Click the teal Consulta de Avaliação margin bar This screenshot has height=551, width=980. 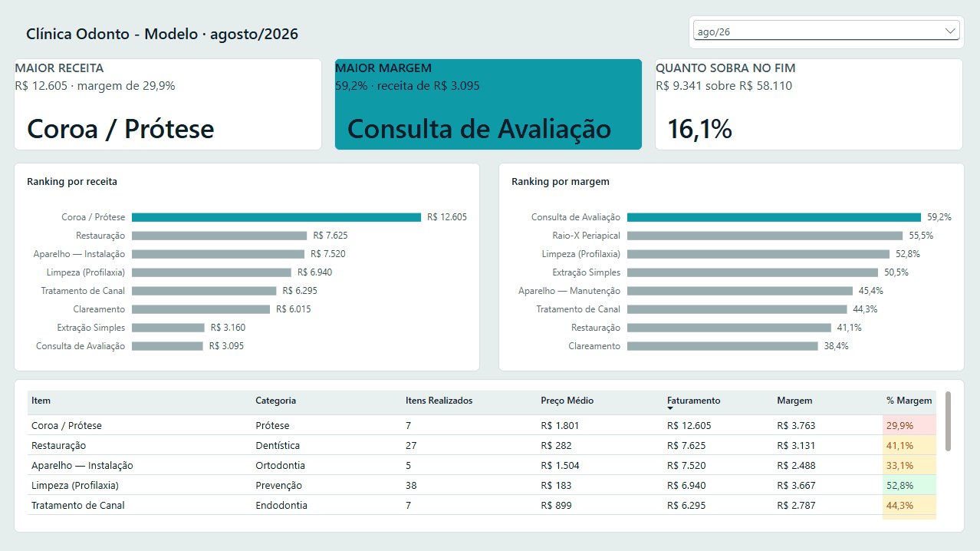click(774, 217)
